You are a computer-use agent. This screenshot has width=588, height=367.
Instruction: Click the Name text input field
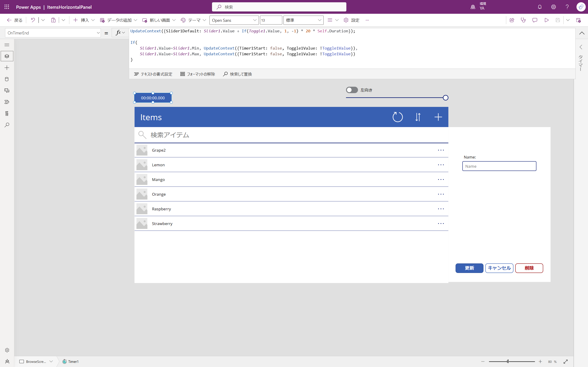(x=499, y=166)
